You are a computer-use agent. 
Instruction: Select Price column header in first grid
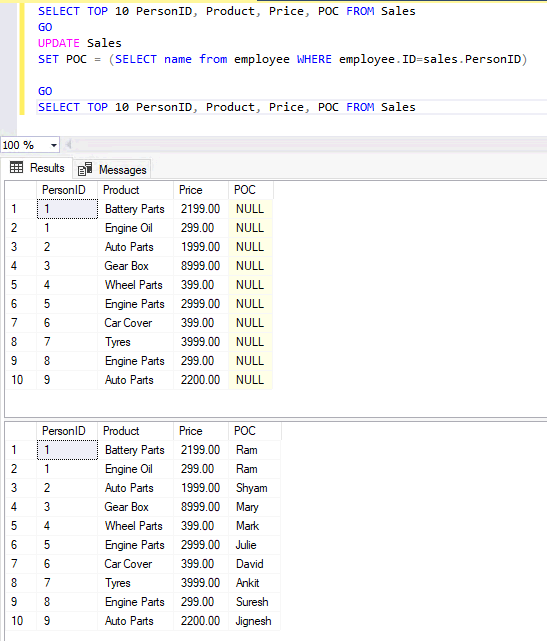click(x=201, y=190)
